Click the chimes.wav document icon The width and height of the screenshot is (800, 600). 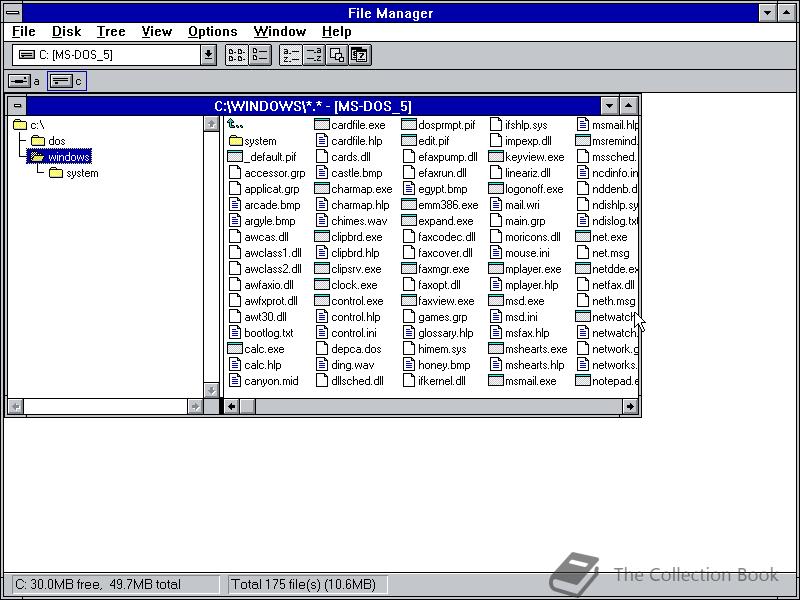coord(321,221)
